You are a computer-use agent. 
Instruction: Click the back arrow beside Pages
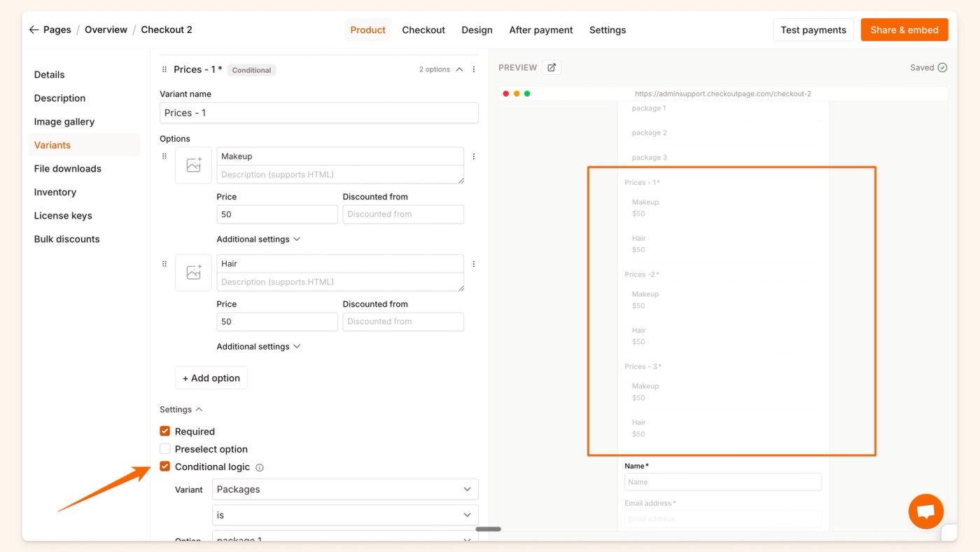pos(34,30)
